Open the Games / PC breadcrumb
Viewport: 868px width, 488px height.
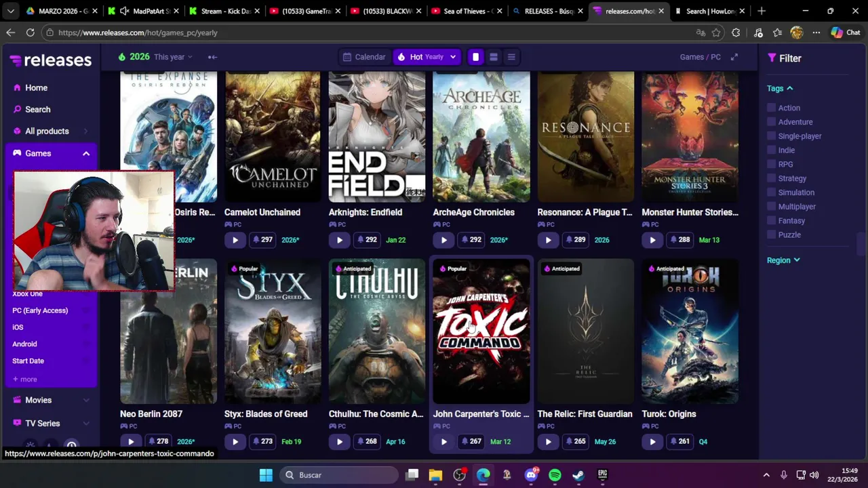pos(700,57)
